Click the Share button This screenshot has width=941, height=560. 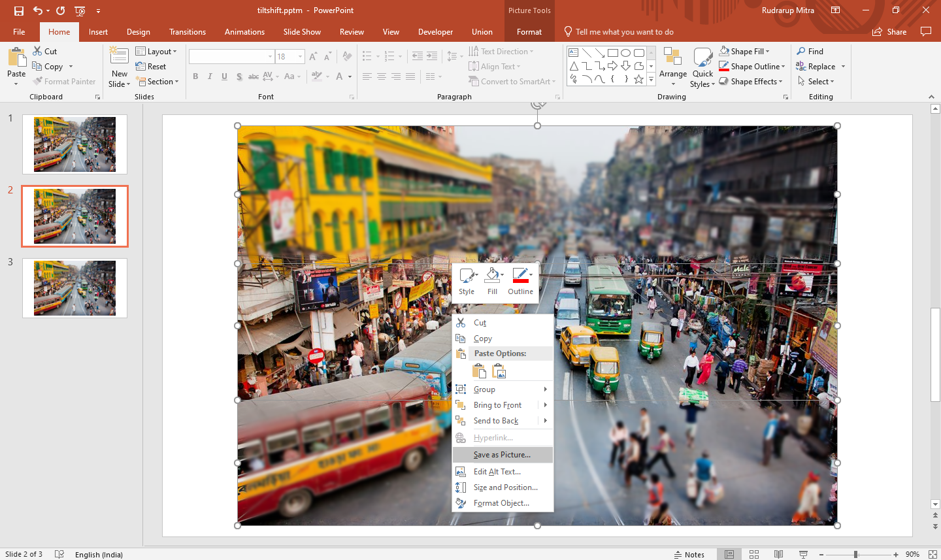[x=889, y=31]
